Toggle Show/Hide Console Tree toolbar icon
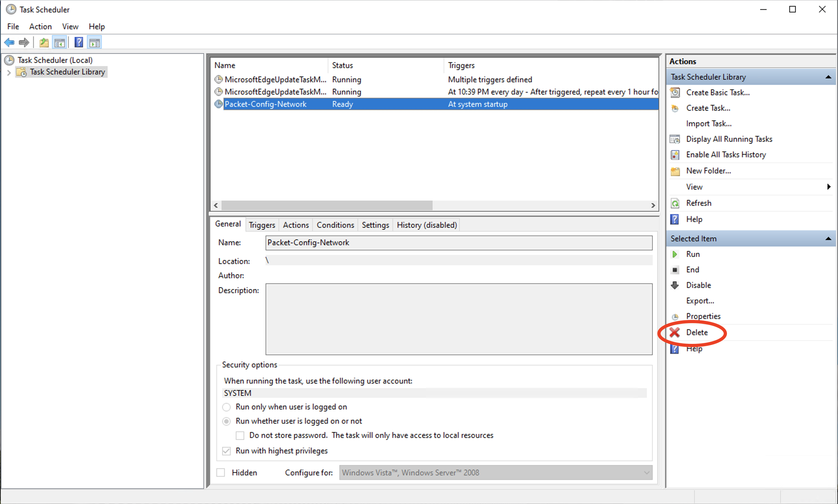This screenshot has height=504, width=838. (x=60, y=42)
